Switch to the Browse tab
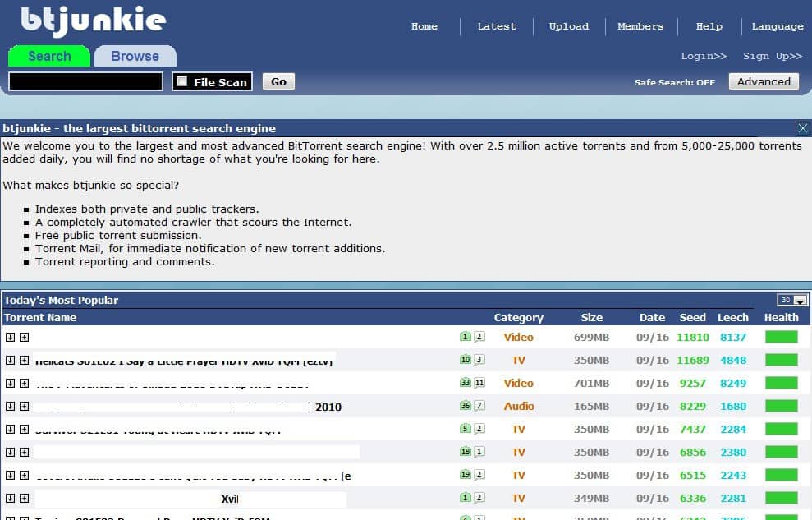The height and width of the screenshot is (520, 812). point(135,56)
